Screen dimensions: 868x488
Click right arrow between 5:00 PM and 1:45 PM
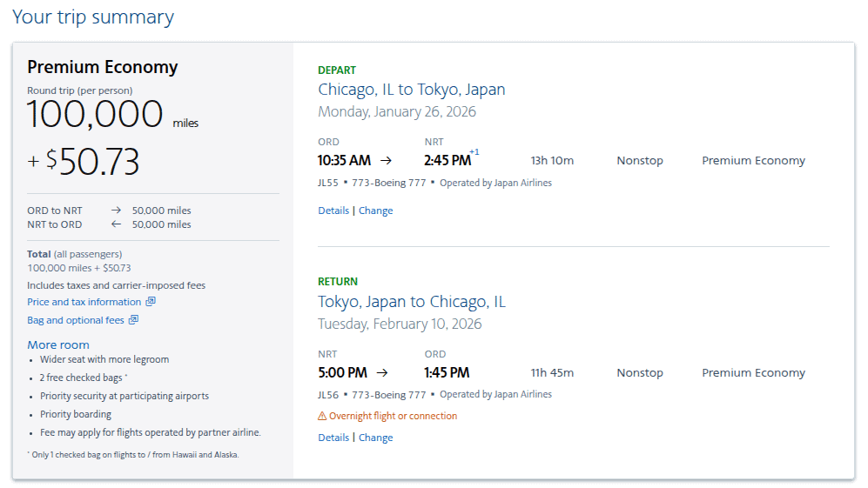coord(382,373)
